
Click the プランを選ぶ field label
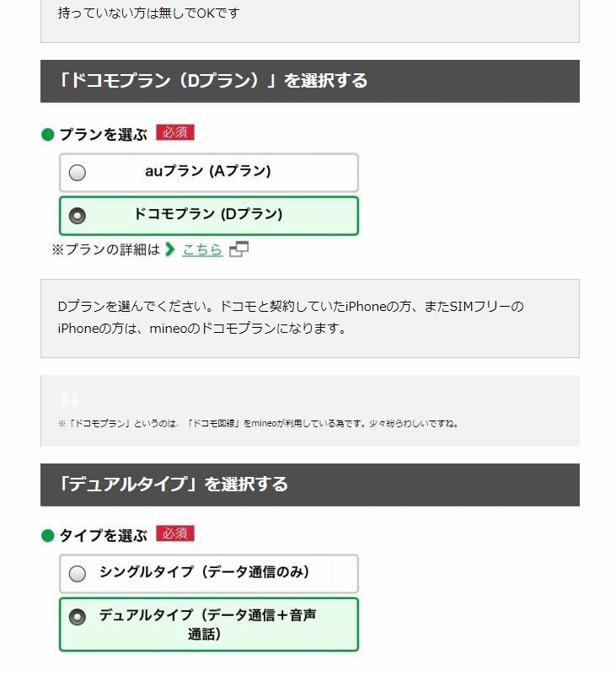point(103,135)
